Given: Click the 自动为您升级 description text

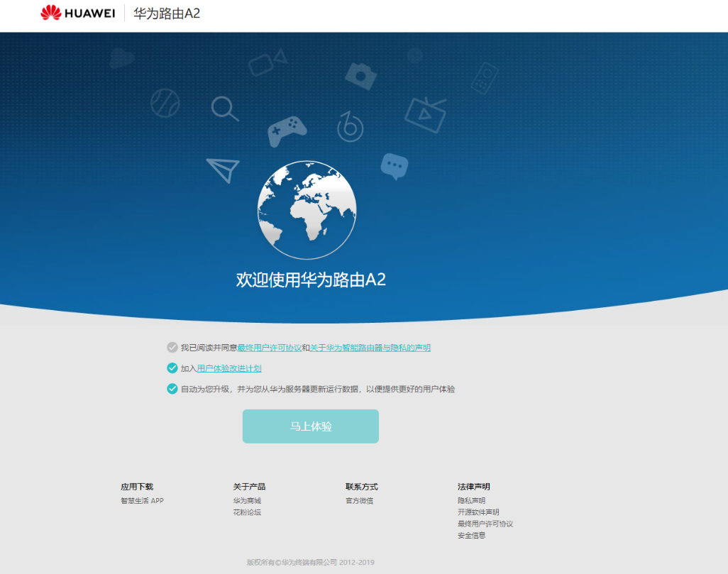Looking at the screenshot, I should pos(318,389).
